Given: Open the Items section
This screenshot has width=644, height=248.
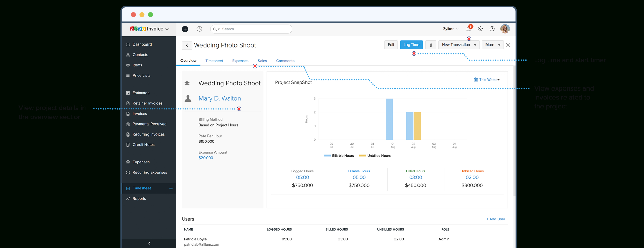Looking at the screenshot, I should (x=137, y=65).
